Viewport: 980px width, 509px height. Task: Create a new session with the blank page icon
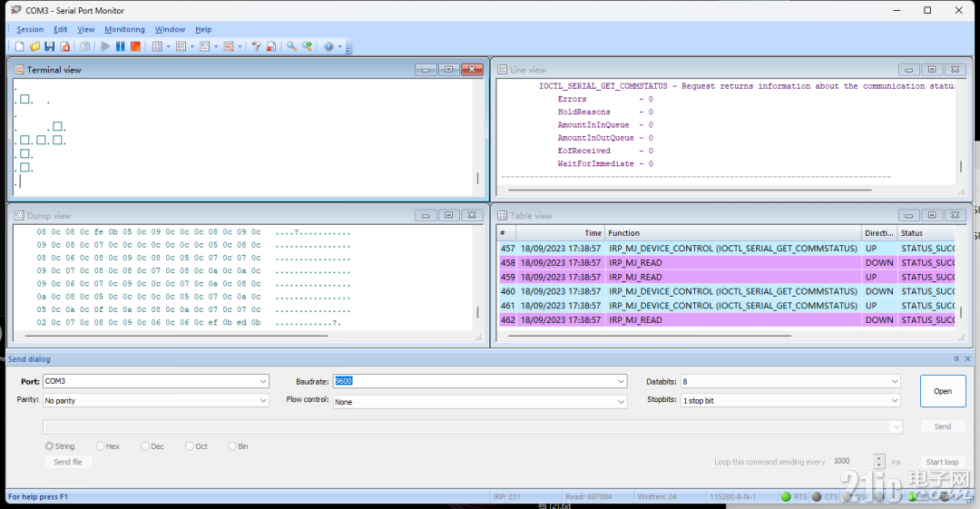(19, 46)
